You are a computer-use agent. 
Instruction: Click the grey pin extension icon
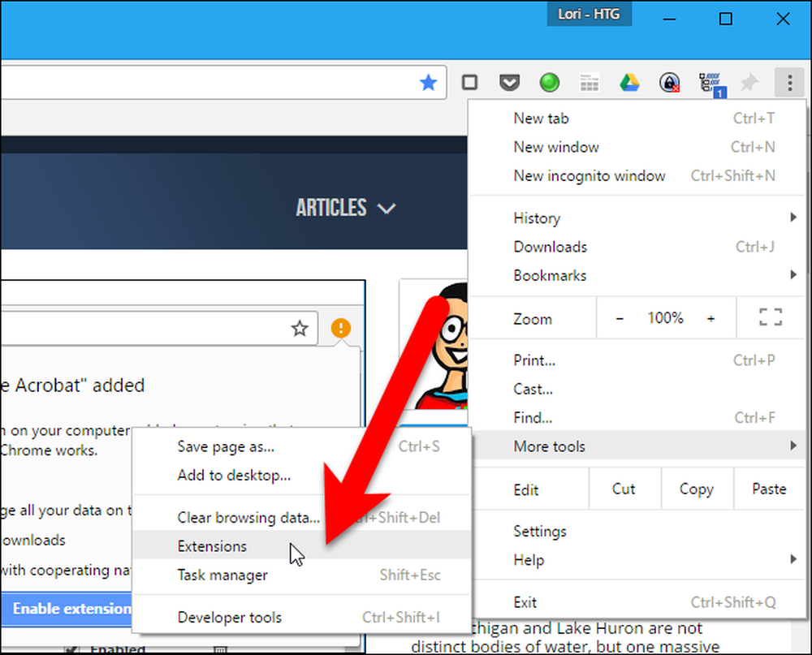(749, 82)
